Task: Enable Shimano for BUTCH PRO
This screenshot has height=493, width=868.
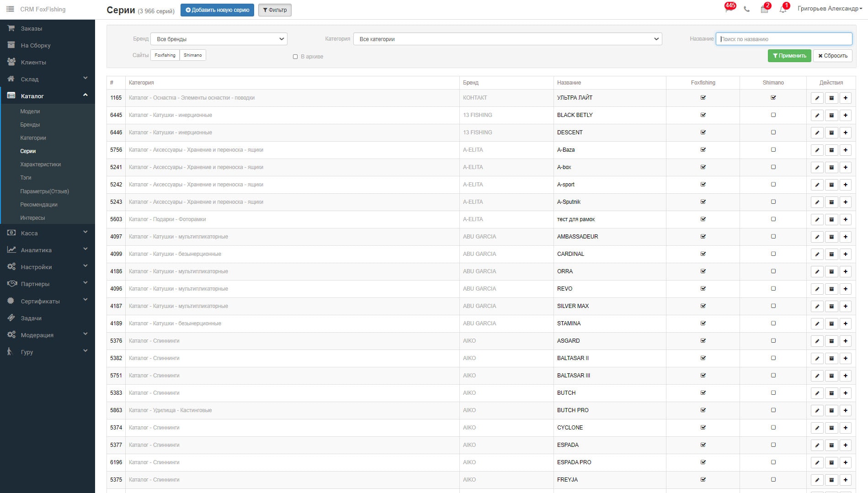Action: tap(773, 410)
